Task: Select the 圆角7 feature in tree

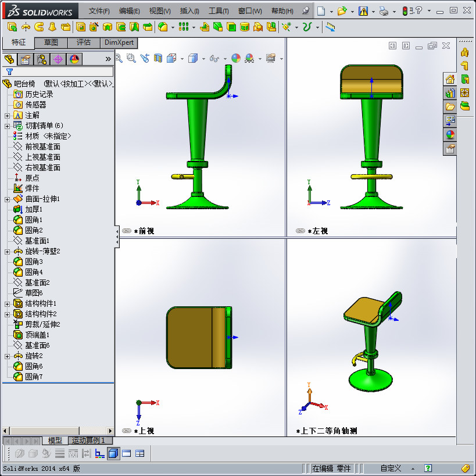Action: 28,377
